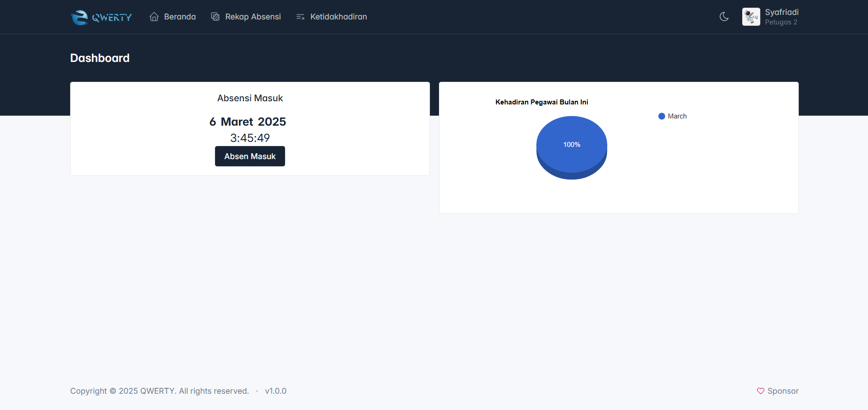868x410 pixels.
Task: Toggle dark mode moon icon
Action: (724, 17)
